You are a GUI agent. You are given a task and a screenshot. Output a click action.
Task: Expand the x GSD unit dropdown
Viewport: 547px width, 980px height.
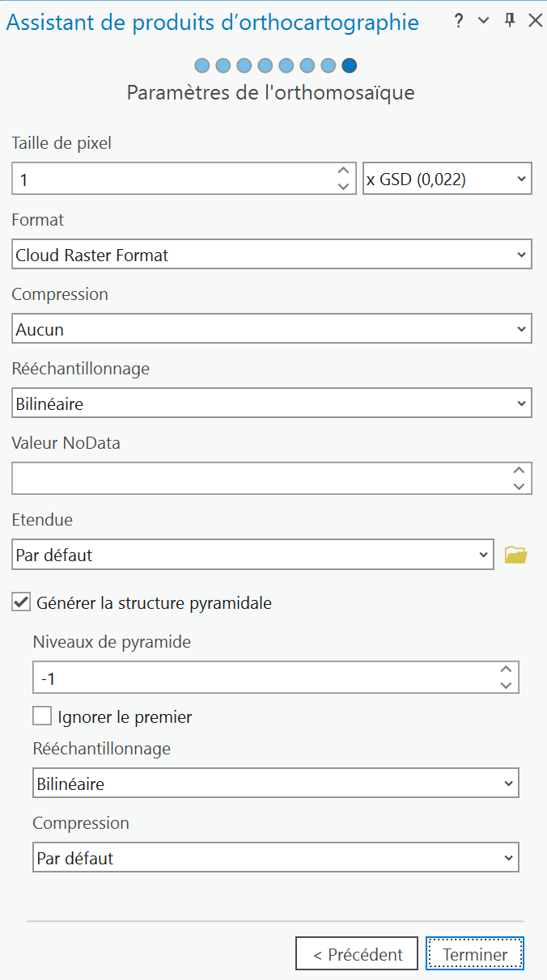click(447, 179)
